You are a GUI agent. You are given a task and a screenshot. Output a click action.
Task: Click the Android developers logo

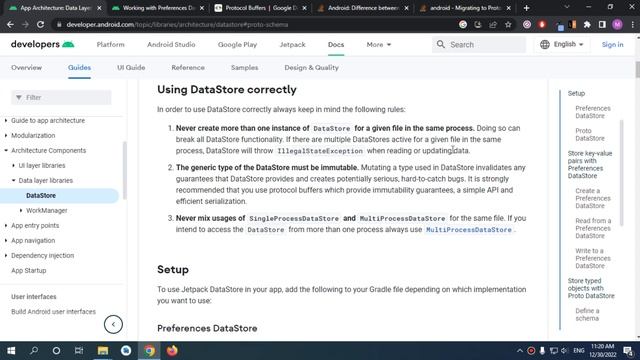[42, 44]
